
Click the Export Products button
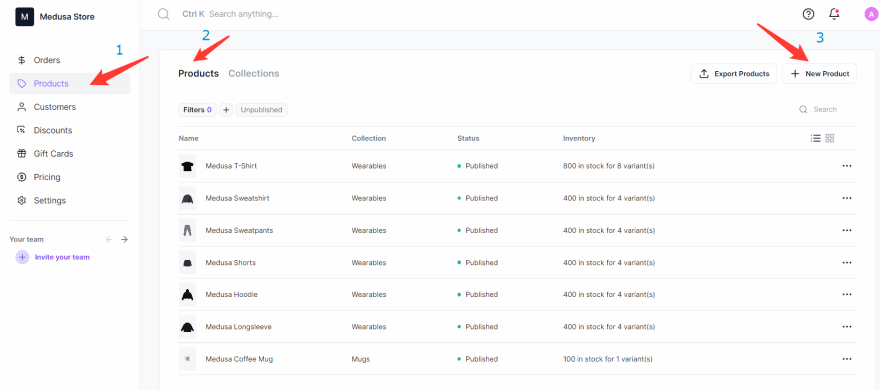click(734, 74)
